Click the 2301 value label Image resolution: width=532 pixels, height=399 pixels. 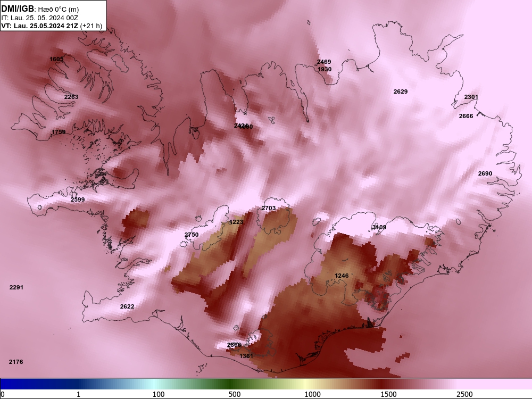click(x=471, y=97)
